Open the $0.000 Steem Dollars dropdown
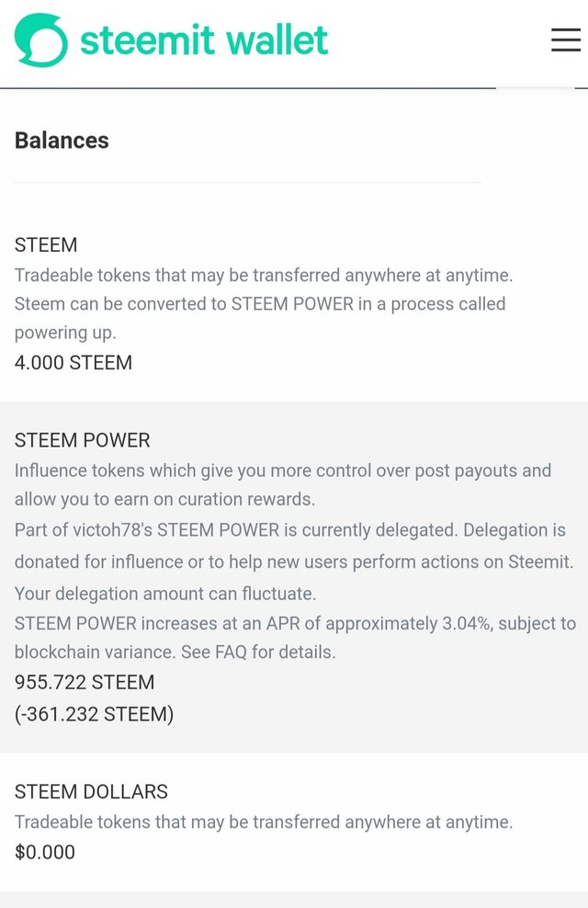This screenshot has height=908, width=588. [x=45, y=852]
